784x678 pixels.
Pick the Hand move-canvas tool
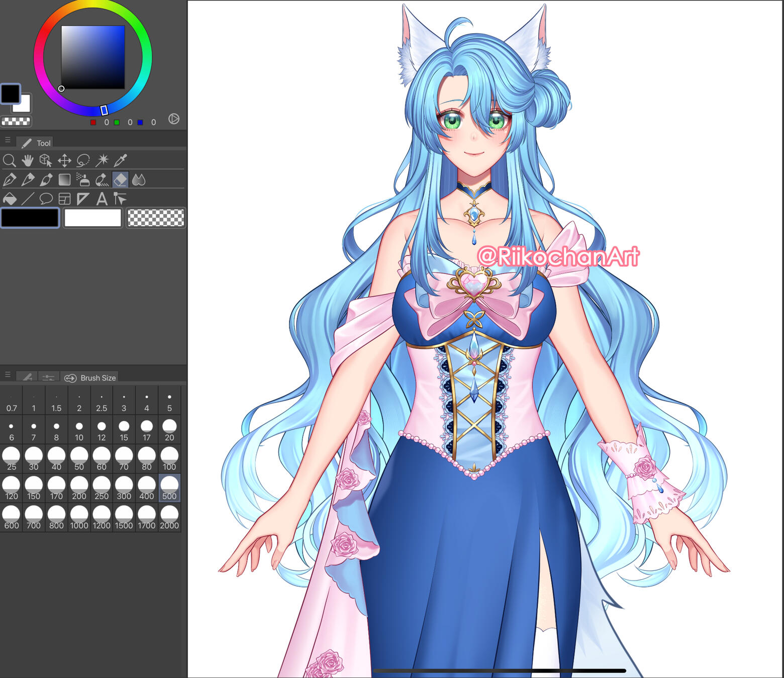(x=27, y=160)
